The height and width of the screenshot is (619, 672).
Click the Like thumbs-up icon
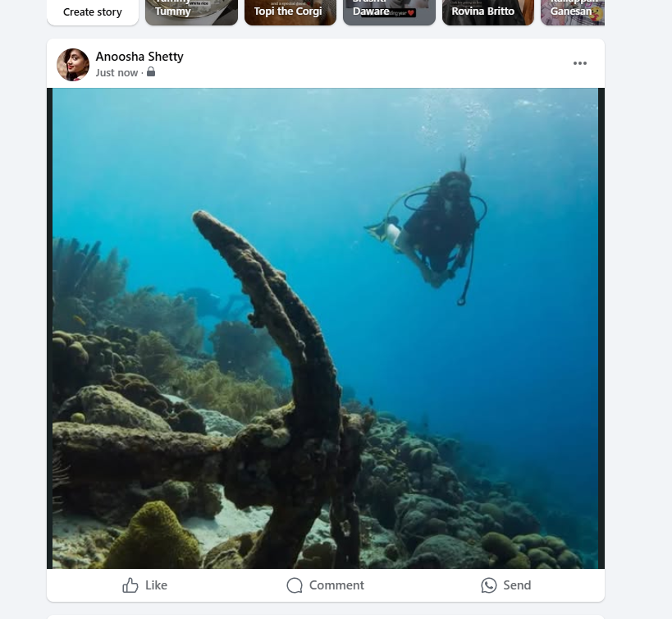(130, 585)
